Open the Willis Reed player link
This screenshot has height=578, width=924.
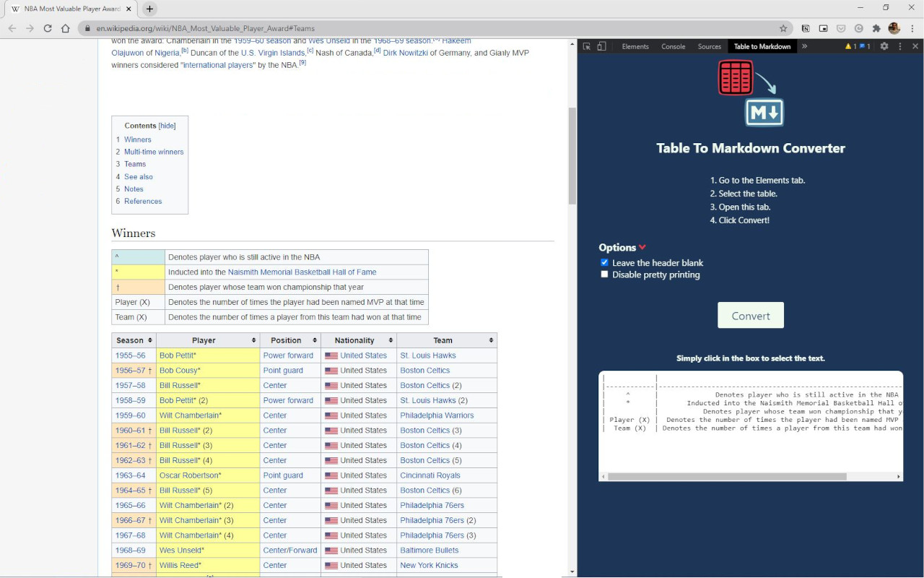click(179, 565)
